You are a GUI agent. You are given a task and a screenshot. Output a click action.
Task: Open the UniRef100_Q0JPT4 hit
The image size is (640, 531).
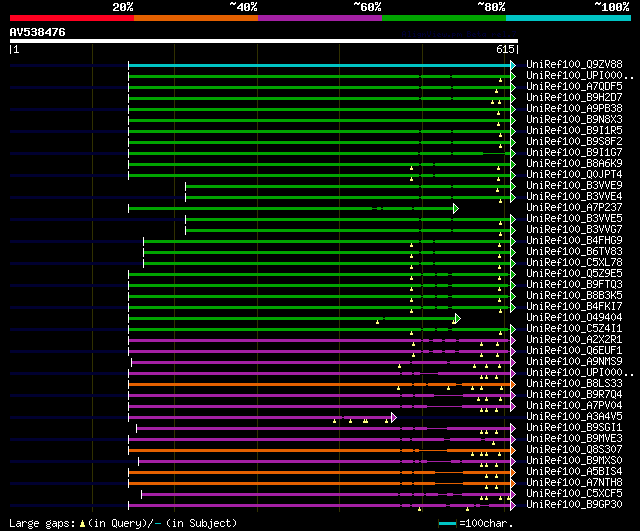coord(574,175)
